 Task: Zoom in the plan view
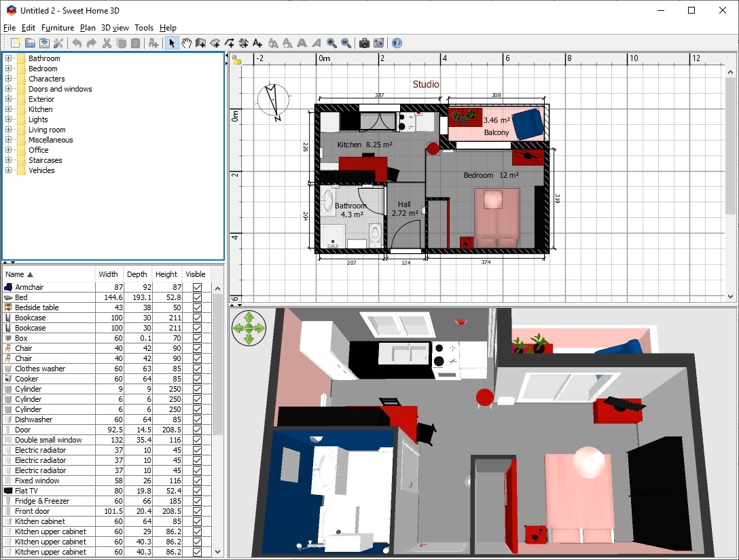331,43
